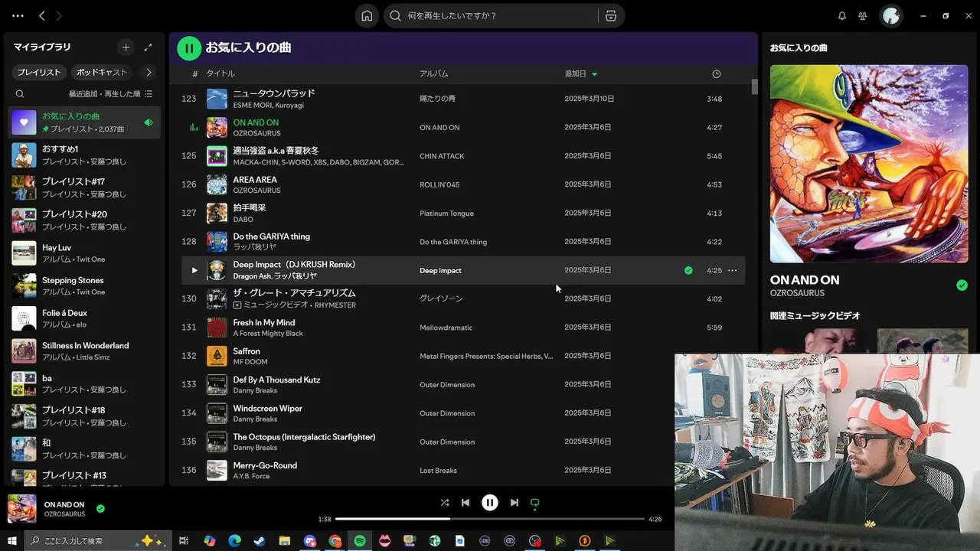
Task: Open the ba playlist
Action: (84, 384)
